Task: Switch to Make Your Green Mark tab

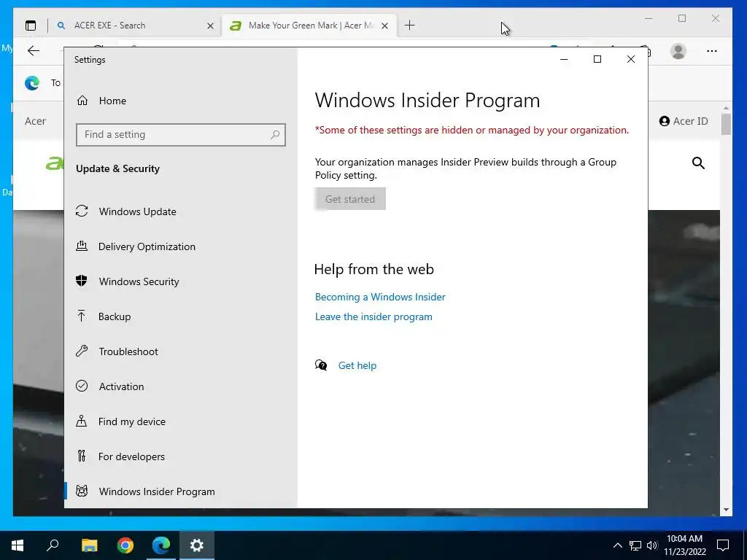Action: pyautogui.click(x=309, y=26)
